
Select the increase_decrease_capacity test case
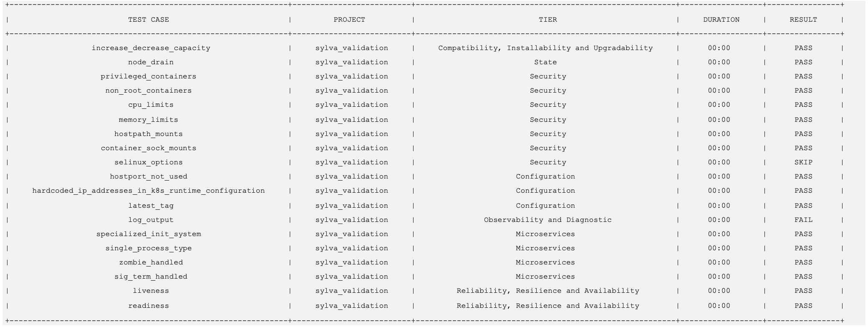pos(151,48)
